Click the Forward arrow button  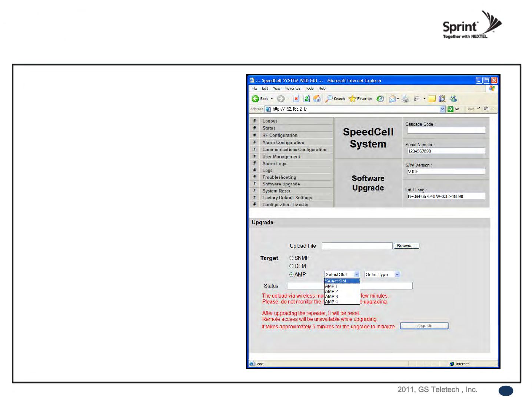[x=281, y=99]
